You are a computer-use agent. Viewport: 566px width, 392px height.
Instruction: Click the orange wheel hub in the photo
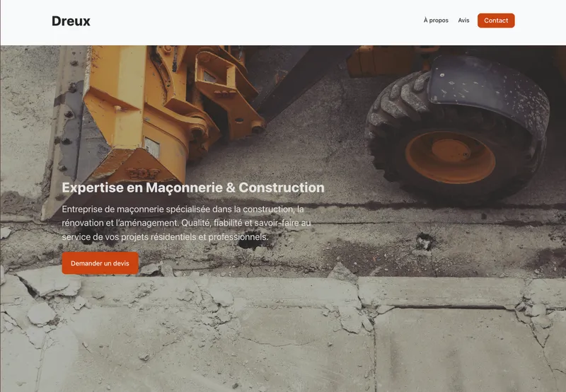(x=450, y=157)
